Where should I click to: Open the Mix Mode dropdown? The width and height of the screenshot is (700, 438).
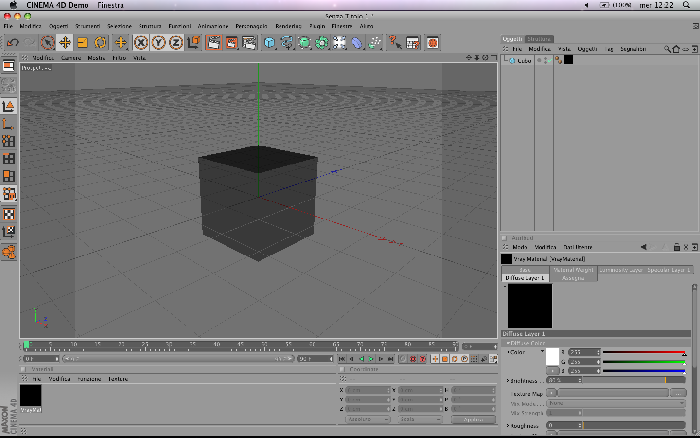pyautogui.click(x=616, y=403)
